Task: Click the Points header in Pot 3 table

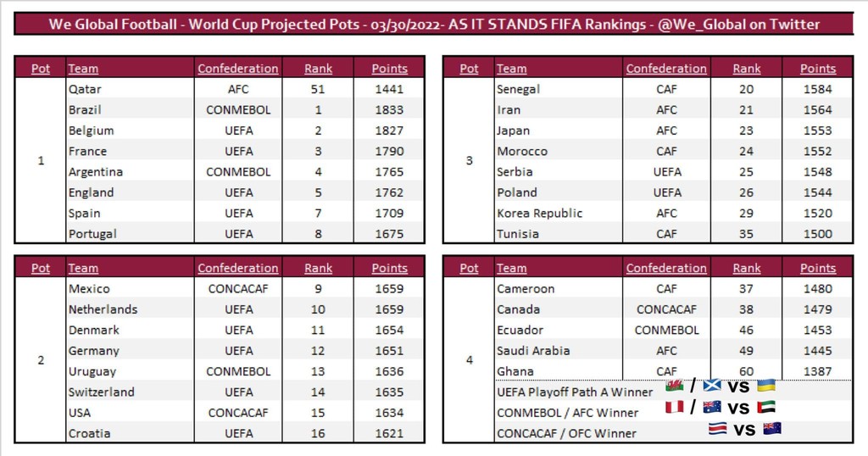Action: point(817,69)
